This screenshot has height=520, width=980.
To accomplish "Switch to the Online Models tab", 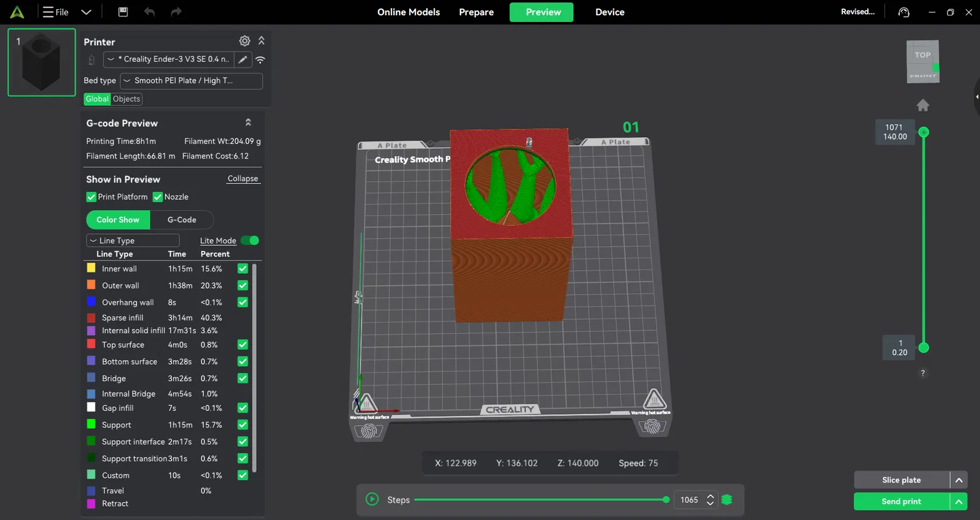I will pyautogui.click(x=409, y=12).
